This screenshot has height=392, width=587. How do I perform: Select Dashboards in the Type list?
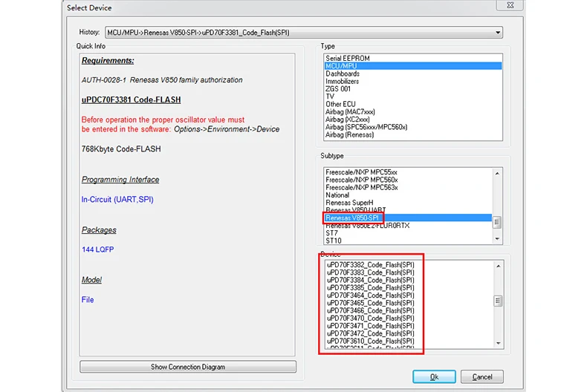[x=343, y=73]
